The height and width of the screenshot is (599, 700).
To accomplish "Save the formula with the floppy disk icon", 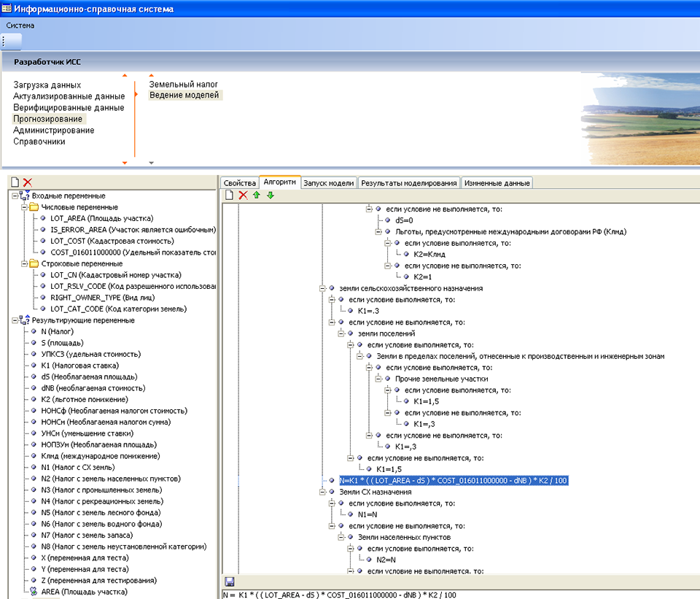I will [x=229, y=581].
